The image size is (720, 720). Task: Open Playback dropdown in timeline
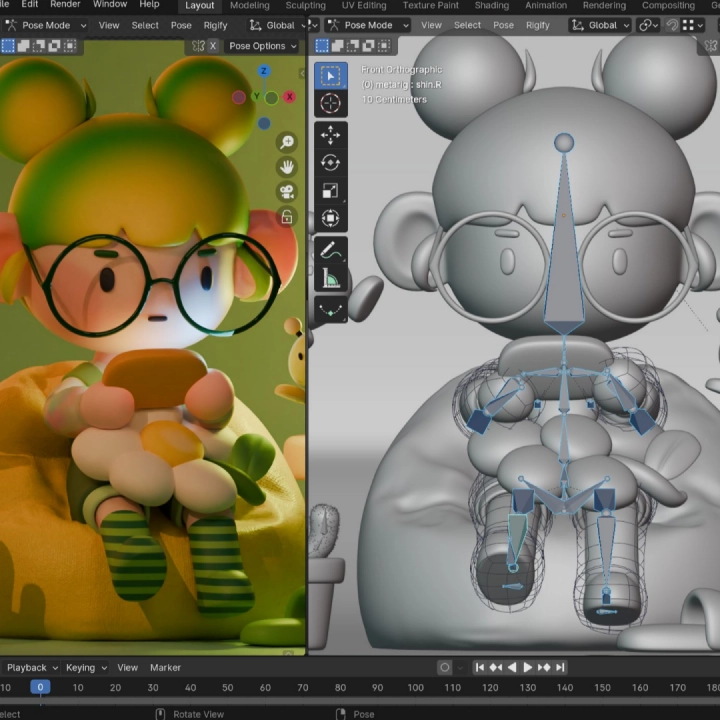tap(32, 667)
